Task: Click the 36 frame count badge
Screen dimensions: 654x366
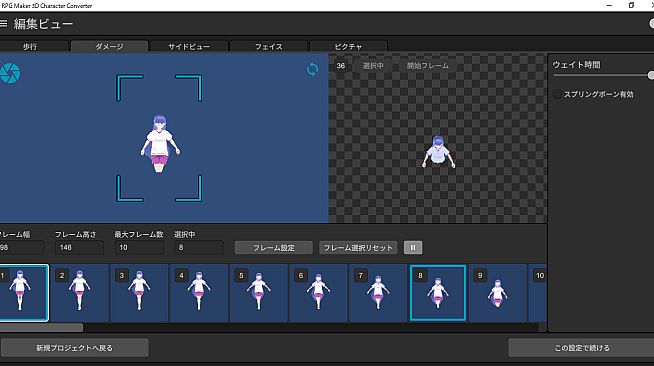Action: click(x=341, y=66)
